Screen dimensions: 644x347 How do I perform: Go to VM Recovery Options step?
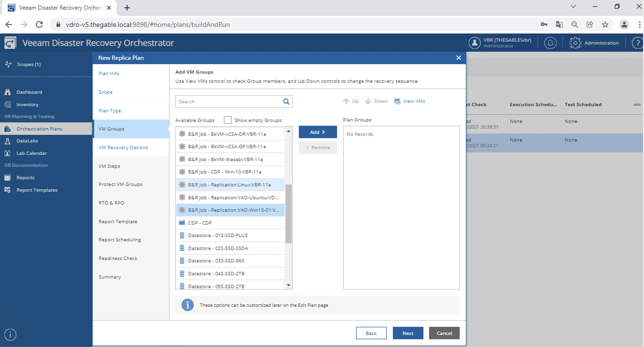tap(123, 147)
